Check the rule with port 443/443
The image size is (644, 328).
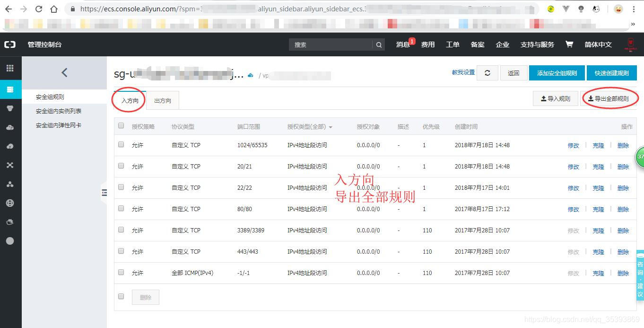121,251
